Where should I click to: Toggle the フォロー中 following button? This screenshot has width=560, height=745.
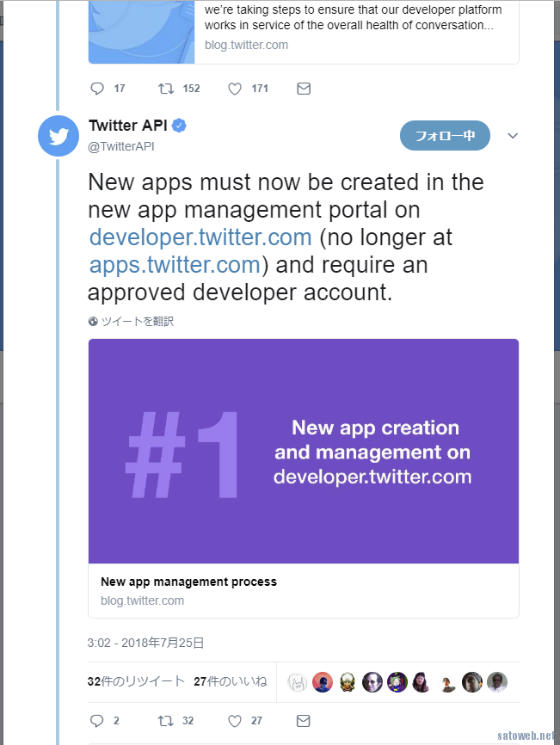(445, 135)
